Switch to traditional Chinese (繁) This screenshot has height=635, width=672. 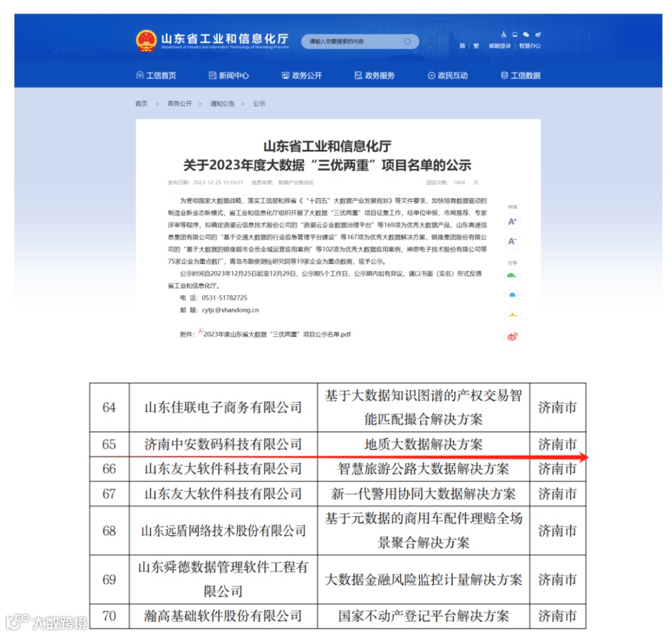tap(476, 46)
